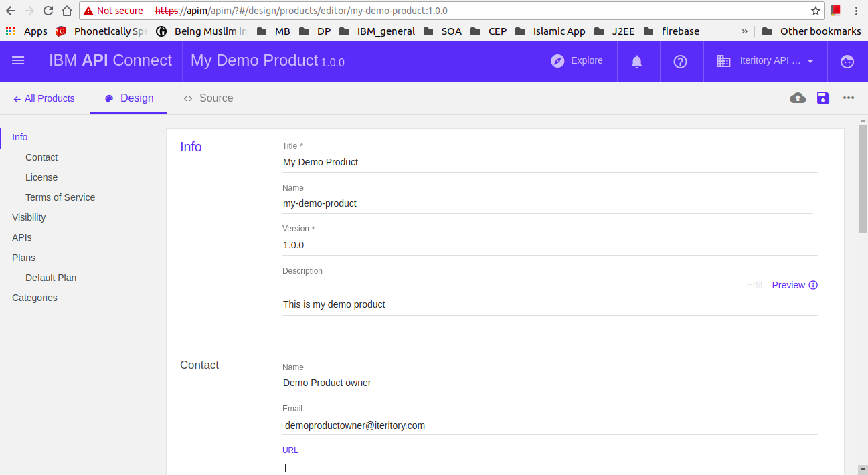Show more bookmarks with the chevron
This screenshot has width=868, height=475.
[744, 31]
